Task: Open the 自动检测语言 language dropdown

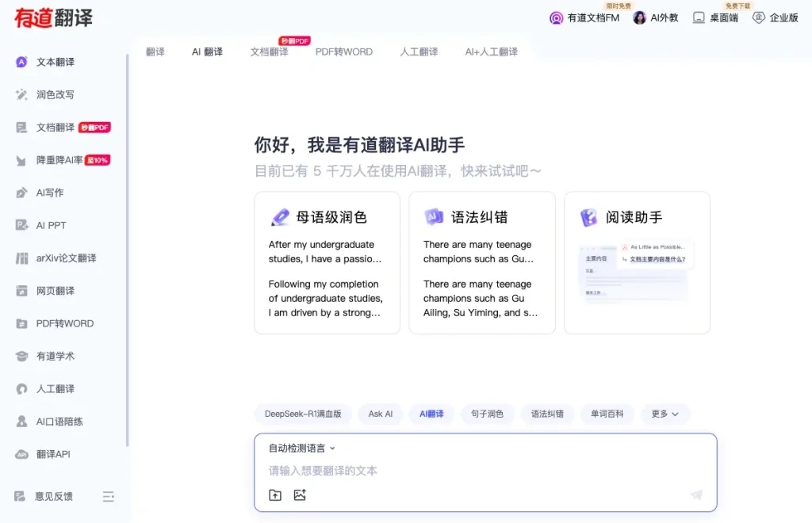Action: (x=301, y=449)
